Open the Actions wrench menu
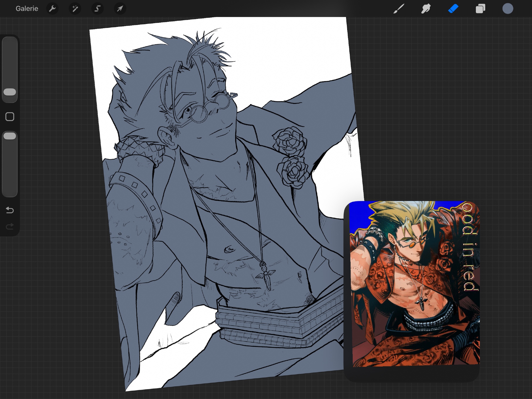532x399 pixels. point(52,9)
